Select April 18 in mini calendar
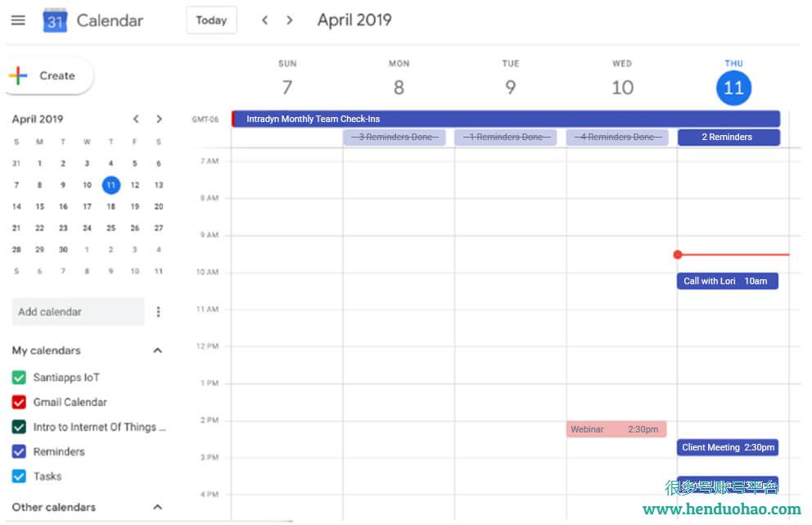 pos(111,206)
